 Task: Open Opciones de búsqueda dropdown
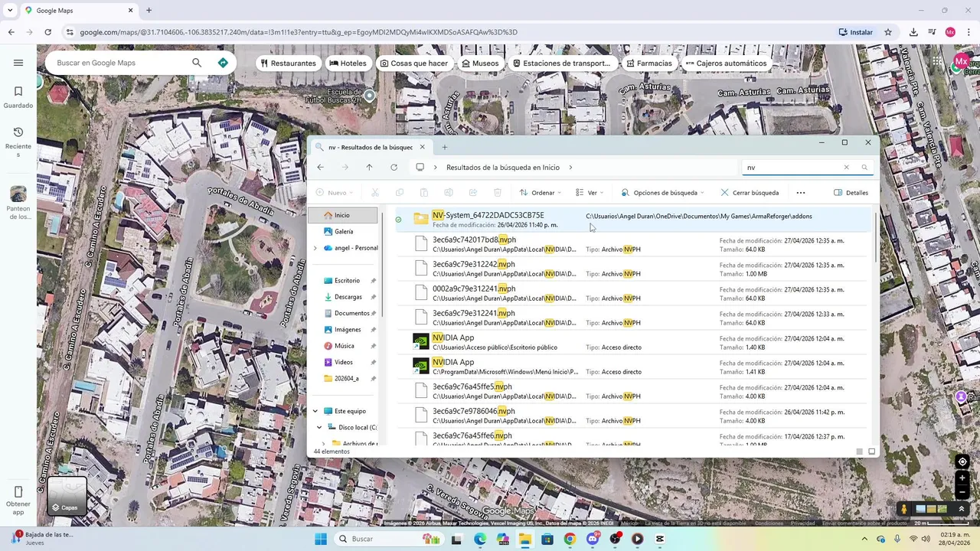tap(662, 193)
